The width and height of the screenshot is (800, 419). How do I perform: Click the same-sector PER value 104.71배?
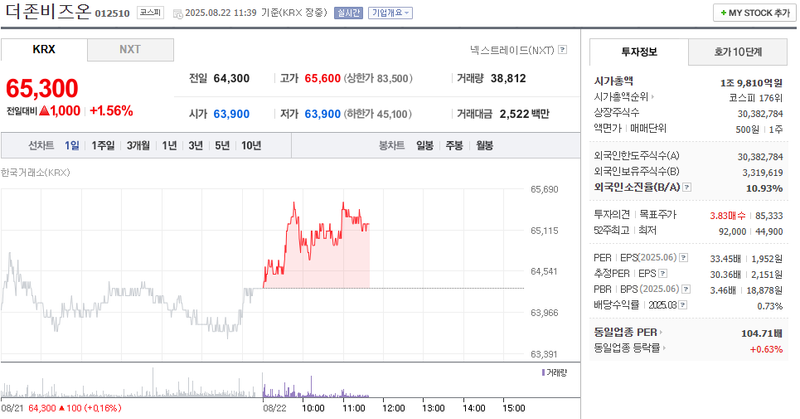(x=762, y=333)
